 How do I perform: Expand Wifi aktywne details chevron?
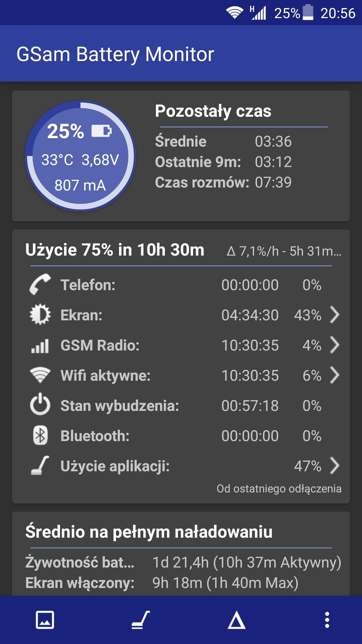click(335, 375)
